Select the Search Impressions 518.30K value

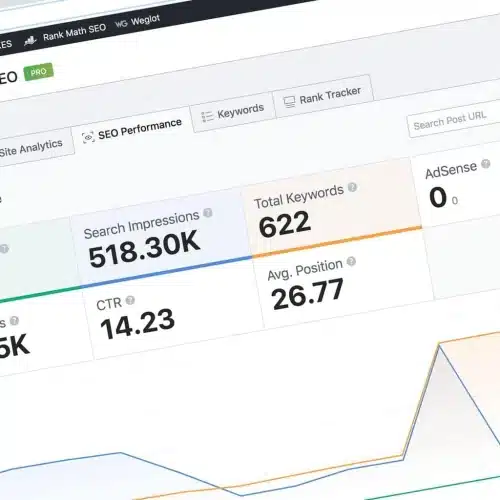click(145, 250)
